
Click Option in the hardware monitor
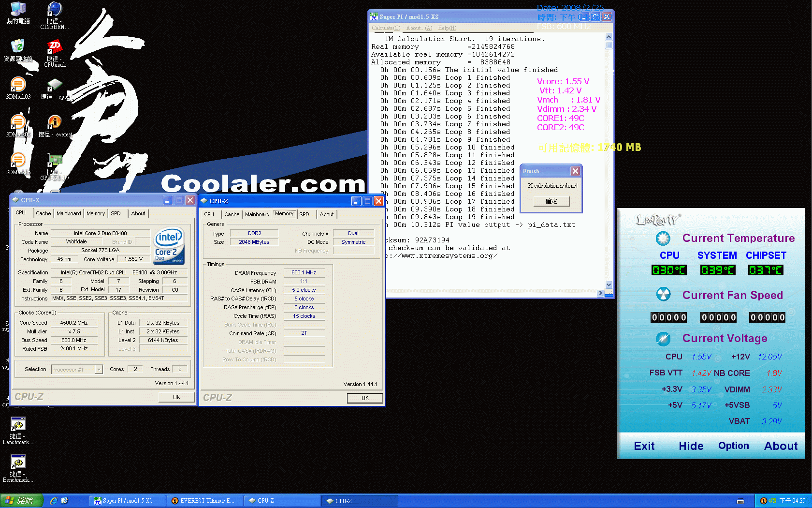[734, 446]
